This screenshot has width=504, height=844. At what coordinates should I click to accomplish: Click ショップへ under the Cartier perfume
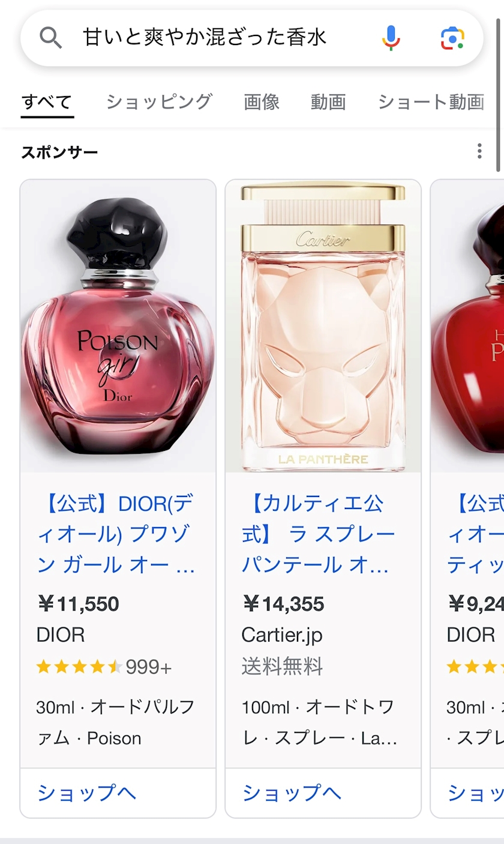292,793
